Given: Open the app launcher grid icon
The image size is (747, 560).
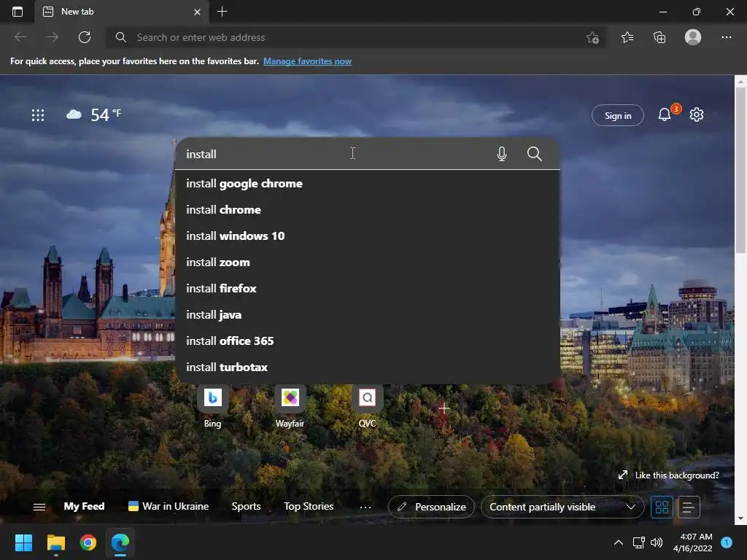Looking at the screenshot, I should click(38, 114).
